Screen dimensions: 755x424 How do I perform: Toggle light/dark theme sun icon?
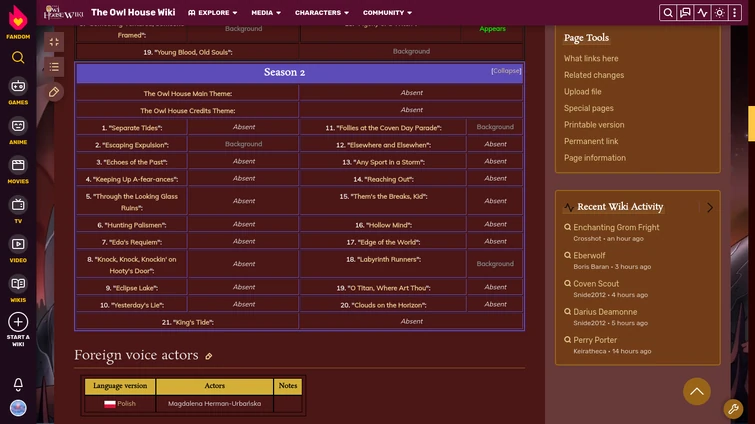tap(719, 13)
